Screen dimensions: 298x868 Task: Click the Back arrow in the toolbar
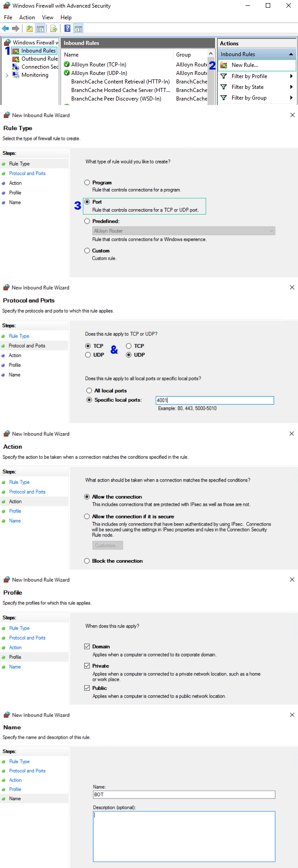click(5, 29)
